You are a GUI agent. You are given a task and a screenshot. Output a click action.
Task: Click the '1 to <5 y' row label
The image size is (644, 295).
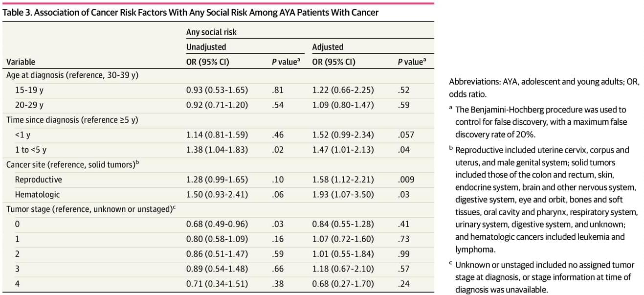tap(30, 150)
